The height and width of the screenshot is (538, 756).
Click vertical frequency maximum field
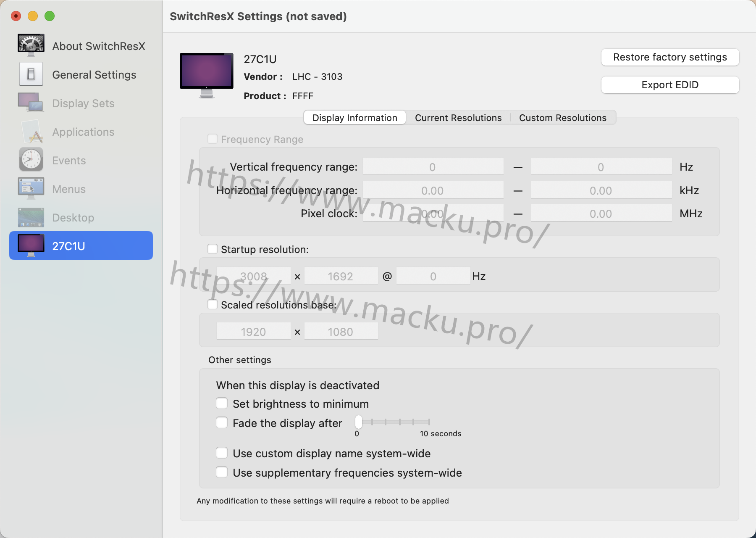point(601,166)
